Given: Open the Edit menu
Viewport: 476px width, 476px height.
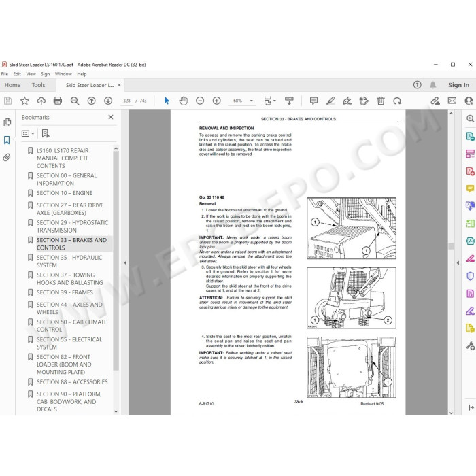Looking at the screenshot, I should click(17, 74).
